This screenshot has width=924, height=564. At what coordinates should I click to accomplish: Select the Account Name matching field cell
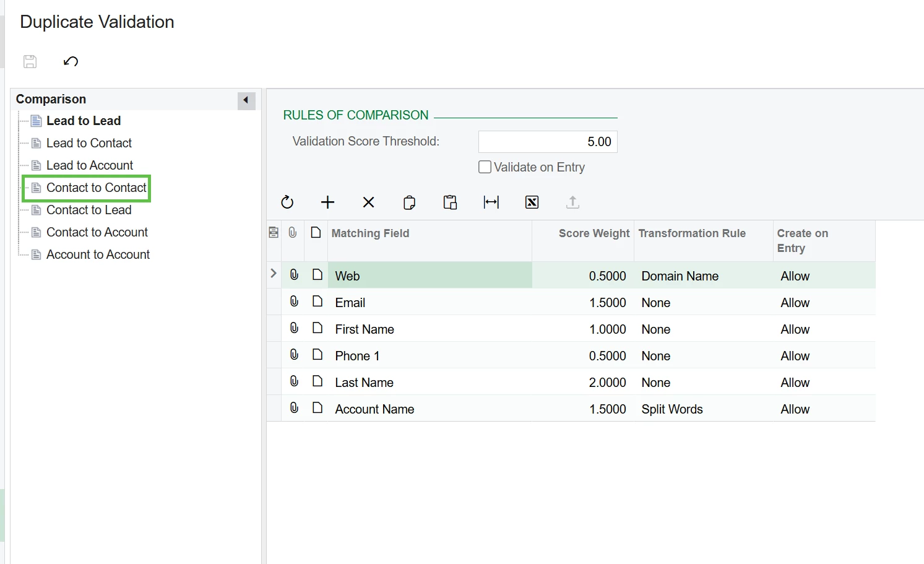click(430, 409)
